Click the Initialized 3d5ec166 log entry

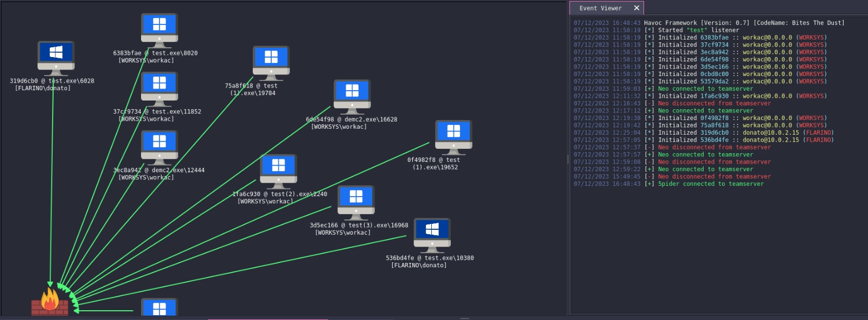(700, 67)
